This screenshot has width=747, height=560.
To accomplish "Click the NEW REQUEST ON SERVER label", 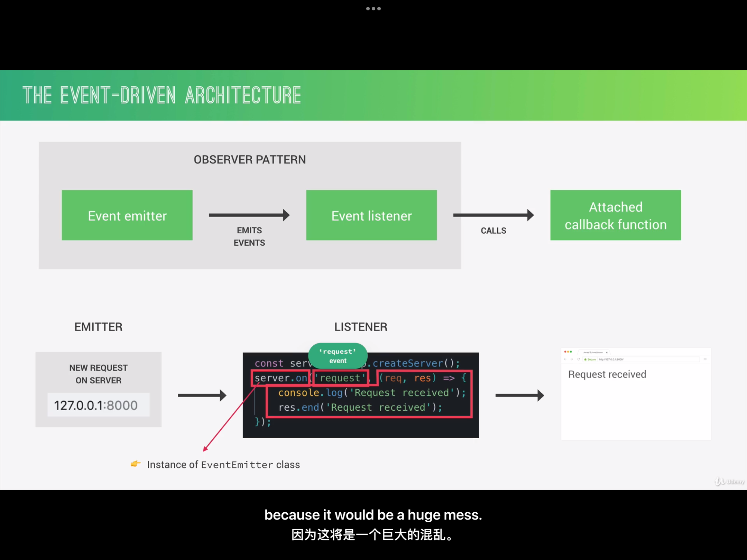I will pyautogui.click(x=99, y=374).
